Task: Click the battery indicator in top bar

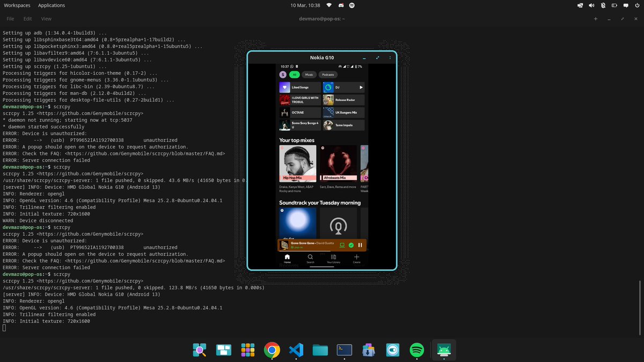Action: pos(613,5)
